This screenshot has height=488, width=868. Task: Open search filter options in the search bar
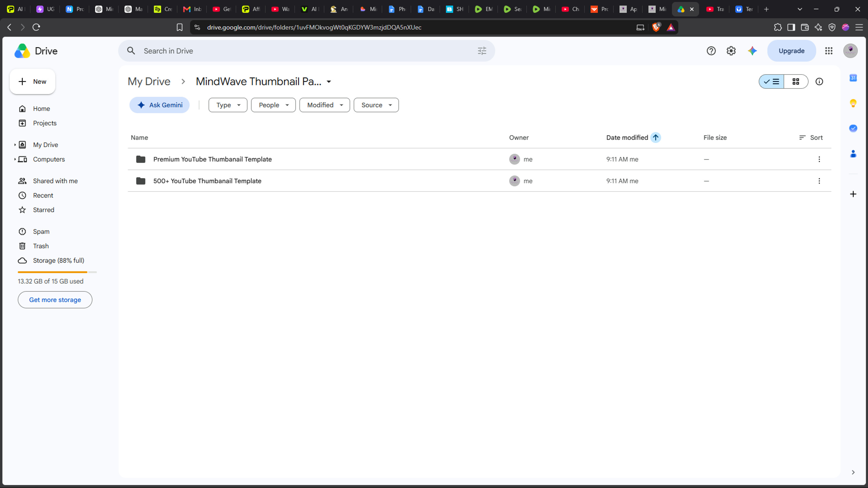coord(482,51)
